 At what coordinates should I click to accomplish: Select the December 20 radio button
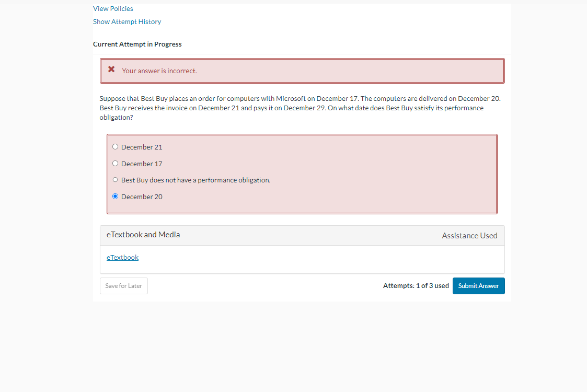115,196
